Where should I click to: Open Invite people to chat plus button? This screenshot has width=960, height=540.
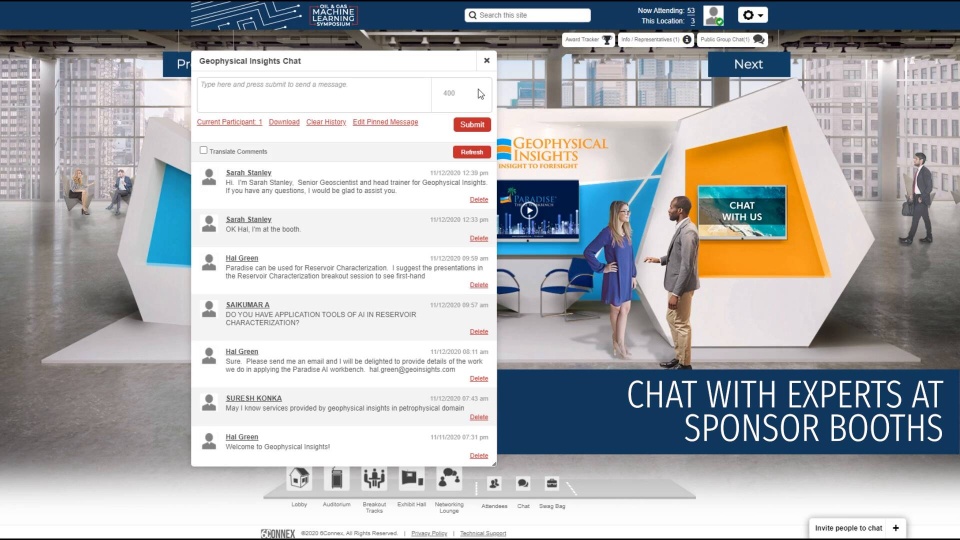896,528
